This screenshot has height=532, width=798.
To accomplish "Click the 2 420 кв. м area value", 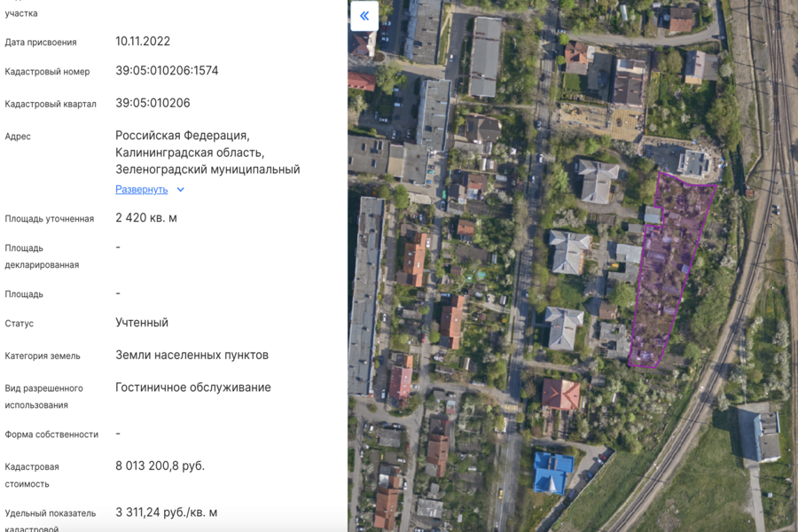I will pos(146,218).
